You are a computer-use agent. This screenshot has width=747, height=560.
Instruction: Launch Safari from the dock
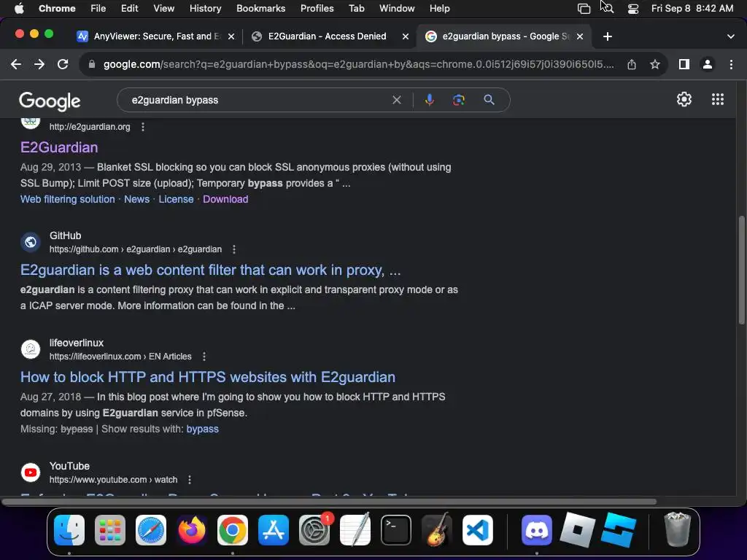151,530
